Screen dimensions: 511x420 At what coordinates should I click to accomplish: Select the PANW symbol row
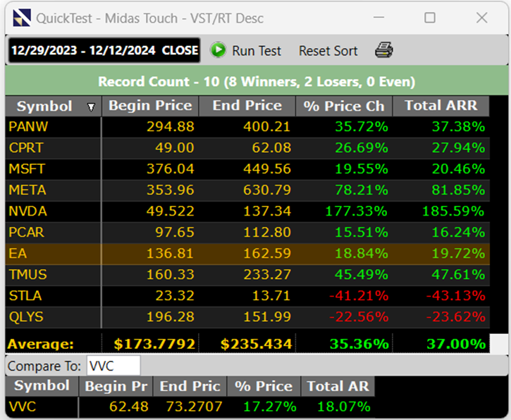point(247,127)
